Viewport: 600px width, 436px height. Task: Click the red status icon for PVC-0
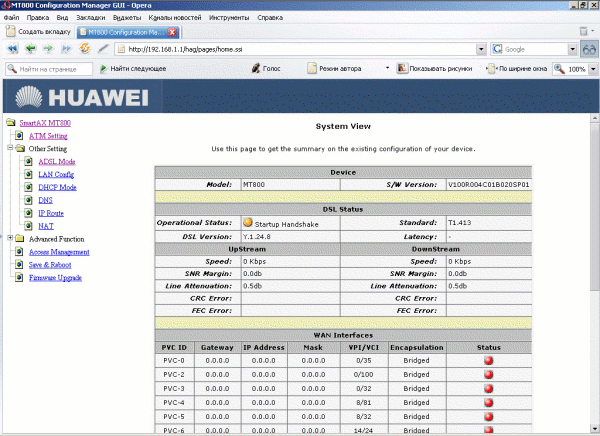489,361
